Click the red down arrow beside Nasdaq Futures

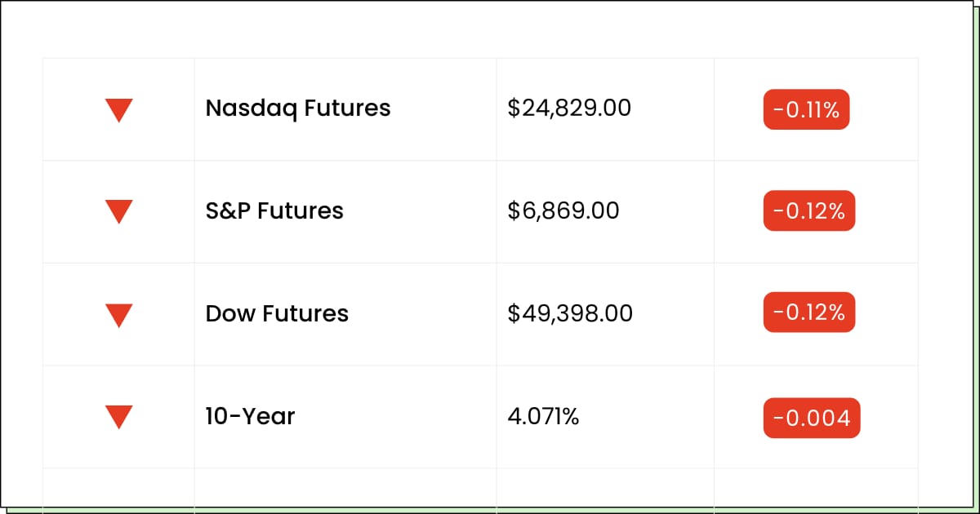(x=119, y=109)
